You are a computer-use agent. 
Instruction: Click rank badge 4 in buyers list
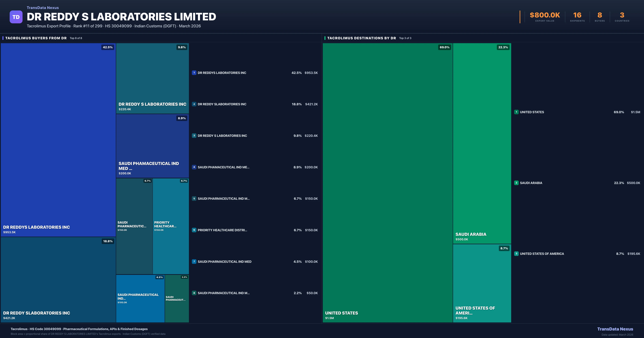click(x=194, y=167)
